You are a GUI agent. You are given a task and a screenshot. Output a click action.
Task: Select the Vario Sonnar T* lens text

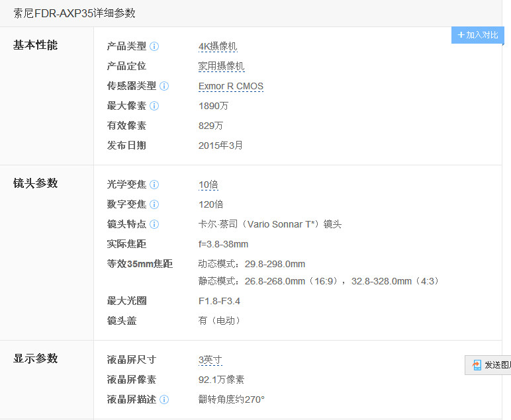[x=270, y=224]
